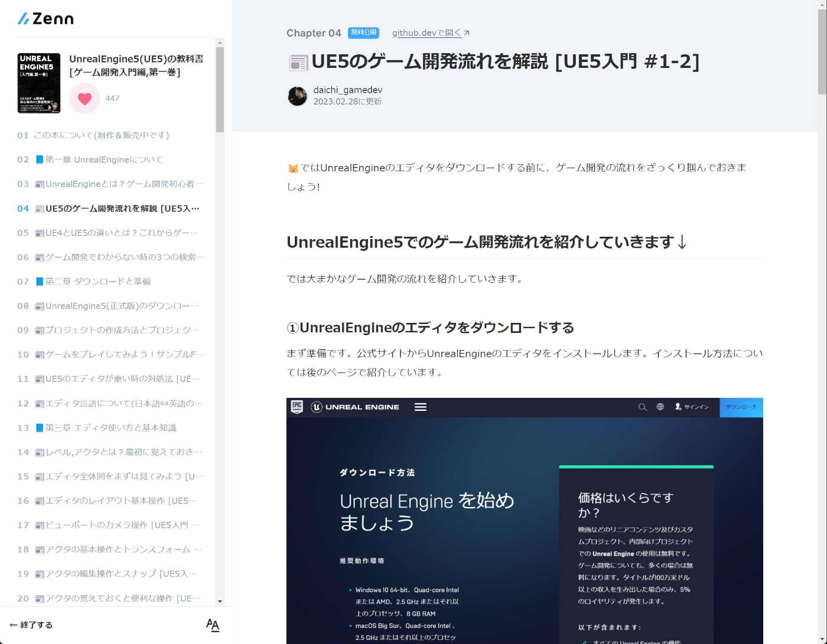Open chapter 13 第三章 エディタ使い方と基本知識
Screen dimensions: 827x644
click(x=97, y=428)
